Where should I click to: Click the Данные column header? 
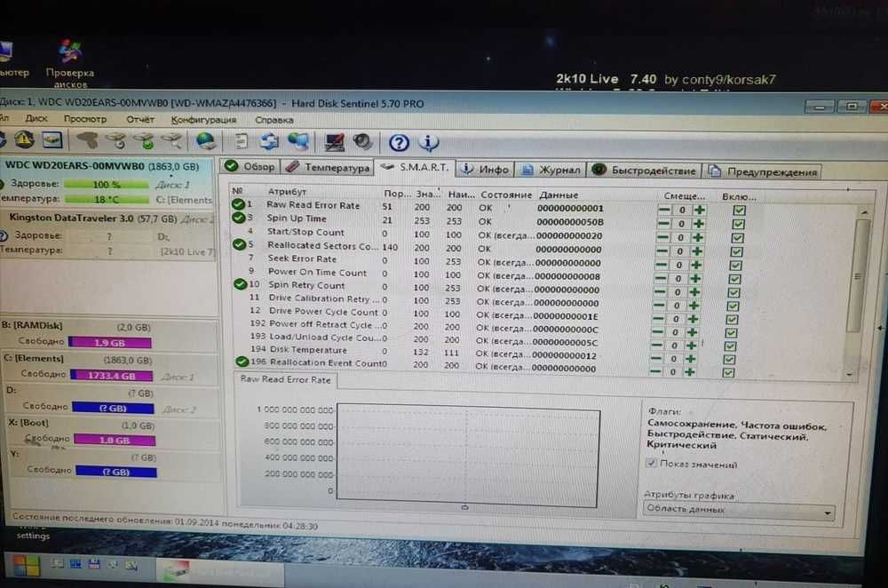tap(559, 195)
